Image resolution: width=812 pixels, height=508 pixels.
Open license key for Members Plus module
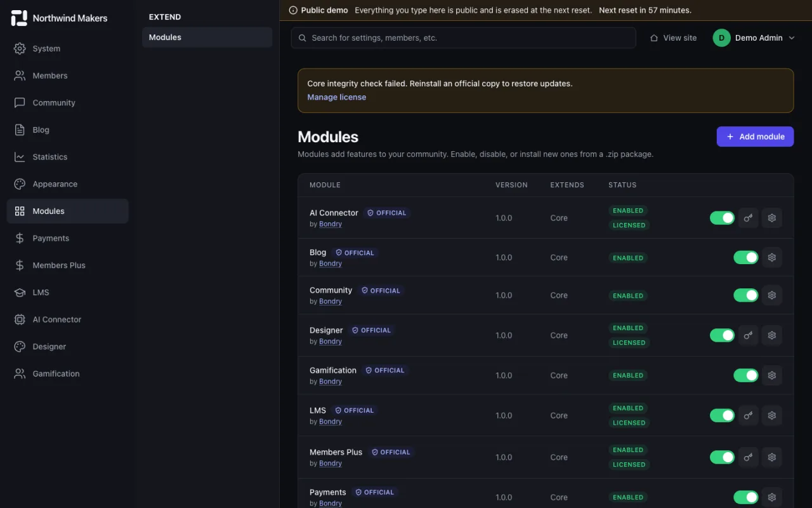(x=749, y=457)
